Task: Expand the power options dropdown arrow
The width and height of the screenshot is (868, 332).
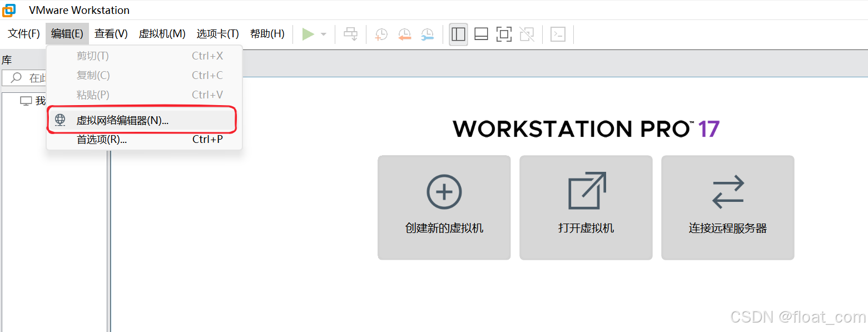Action: coord(324,34)
